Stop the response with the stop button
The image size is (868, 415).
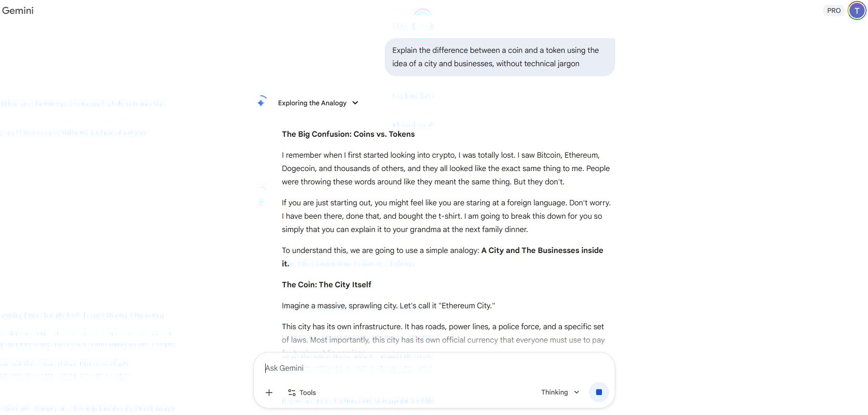coord(599,392)
